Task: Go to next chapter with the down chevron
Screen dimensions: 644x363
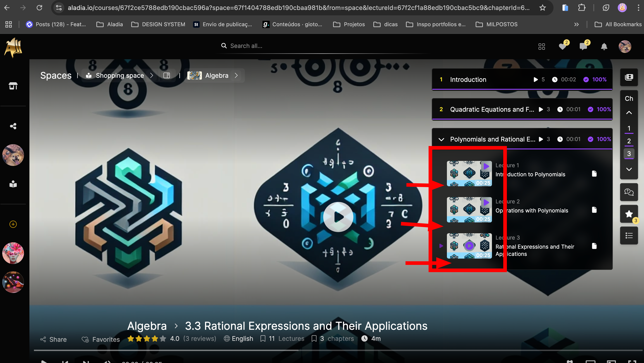Action: (x=629, y=169)
